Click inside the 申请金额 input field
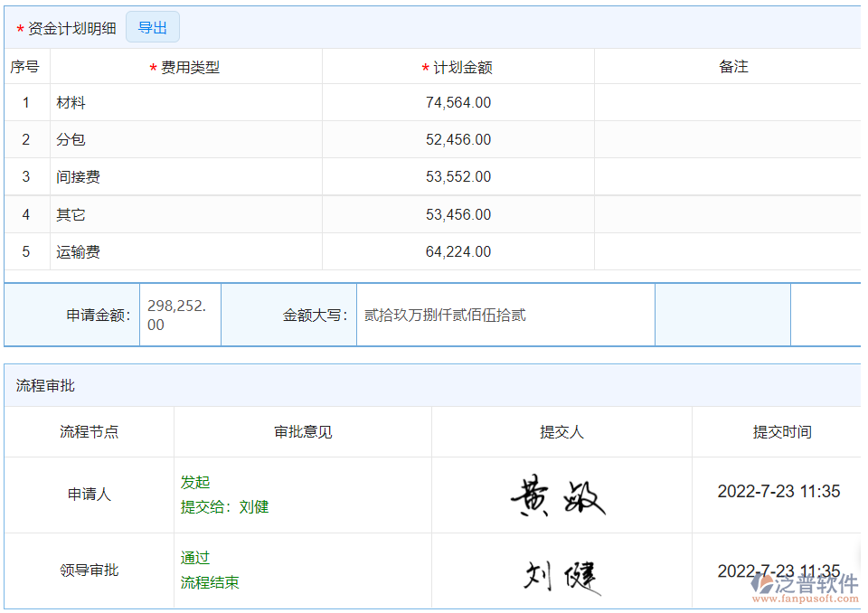Viewport: 868px width, 613px height. (x=179, y=314)
